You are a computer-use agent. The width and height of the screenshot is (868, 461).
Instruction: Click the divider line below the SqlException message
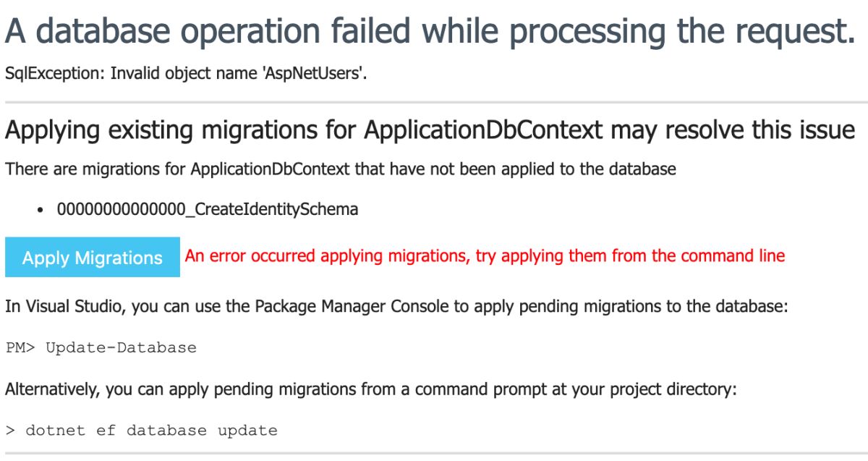434,102
